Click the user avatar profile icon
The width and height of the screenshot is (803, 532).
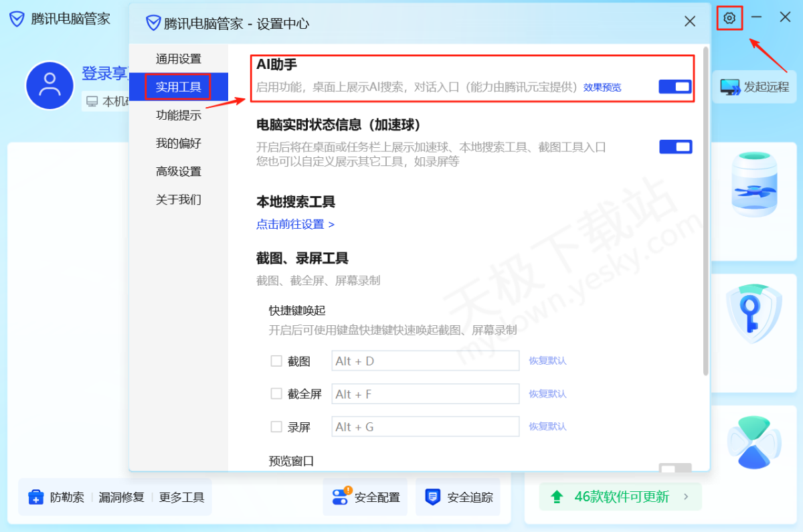49,86
